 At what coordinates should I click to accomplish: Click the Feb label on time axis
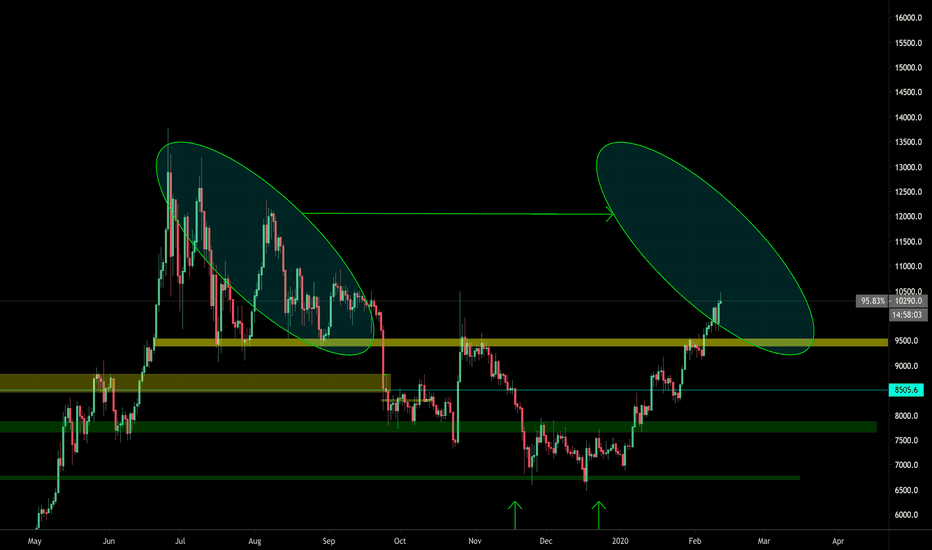tap(694, 541)
